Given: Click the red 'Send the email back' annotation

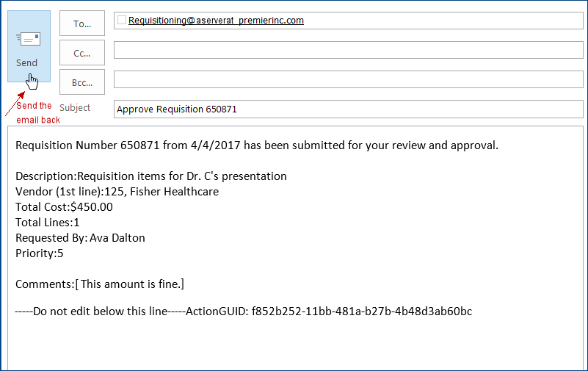Looking at the screenshot, I should (x=35, y=112).
